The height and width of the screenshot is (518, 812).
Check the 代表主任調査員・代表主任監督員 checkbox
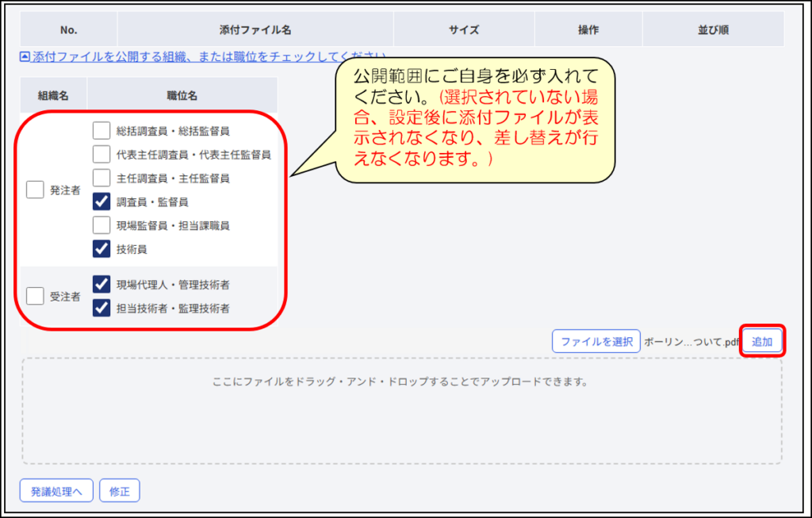(101, 155)
